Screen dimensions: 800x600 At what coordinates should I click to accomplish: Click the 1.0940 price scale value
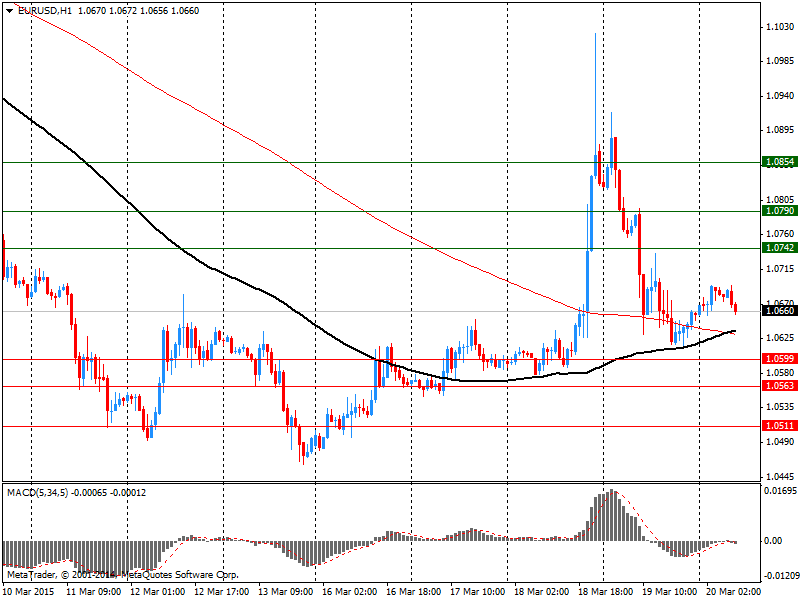click(781, 95)
